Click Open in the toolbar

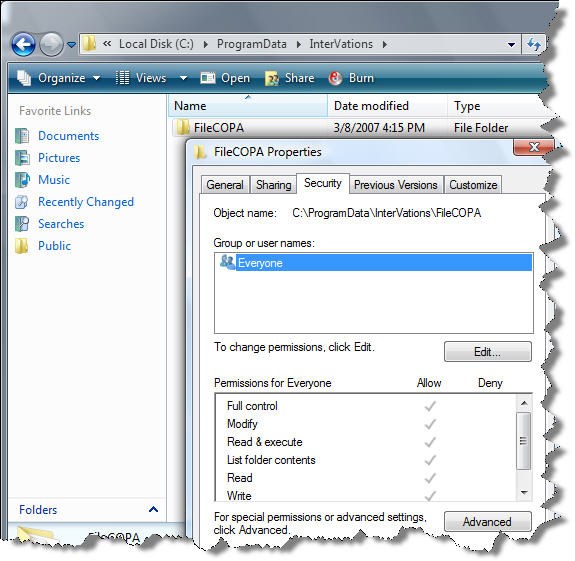coord(225,78)
